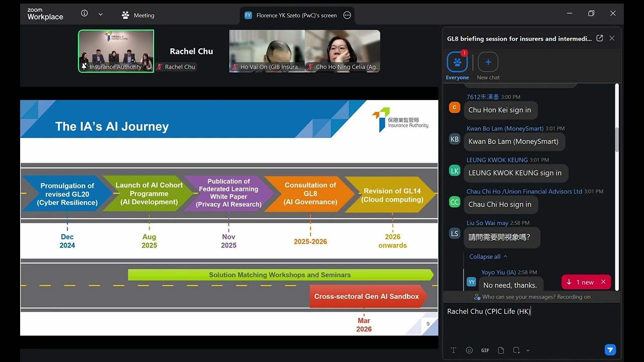Click the pin icon on Insurance Authority tile
The image size is (644, 362).
tap(84, 67)
